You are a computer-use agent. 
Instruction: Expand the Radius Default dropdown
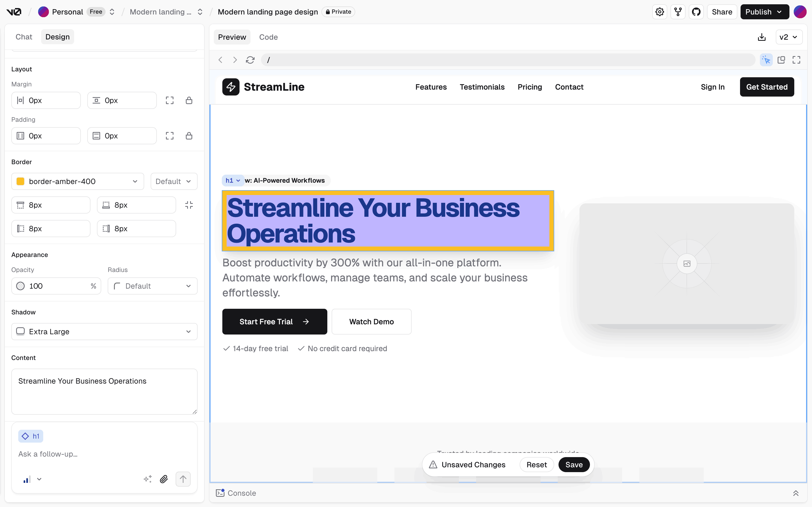[152, 286]
